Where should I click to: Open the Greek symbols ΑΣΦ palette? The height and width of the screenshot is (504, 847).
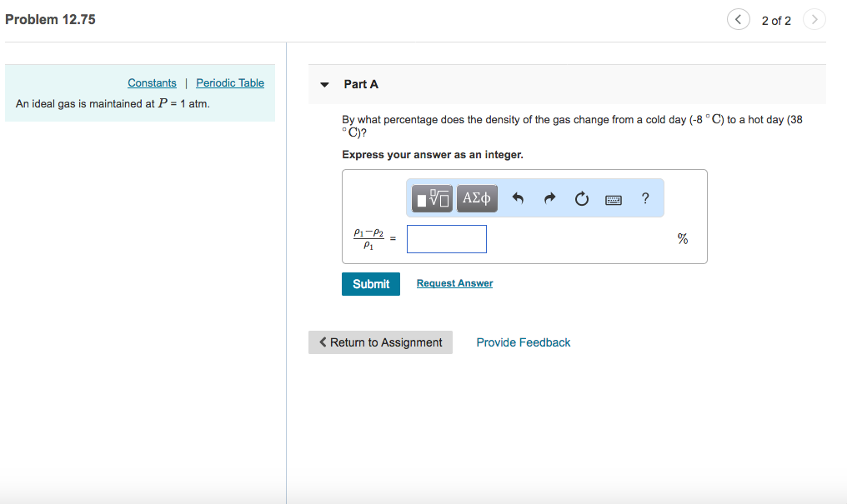point(476,197)
